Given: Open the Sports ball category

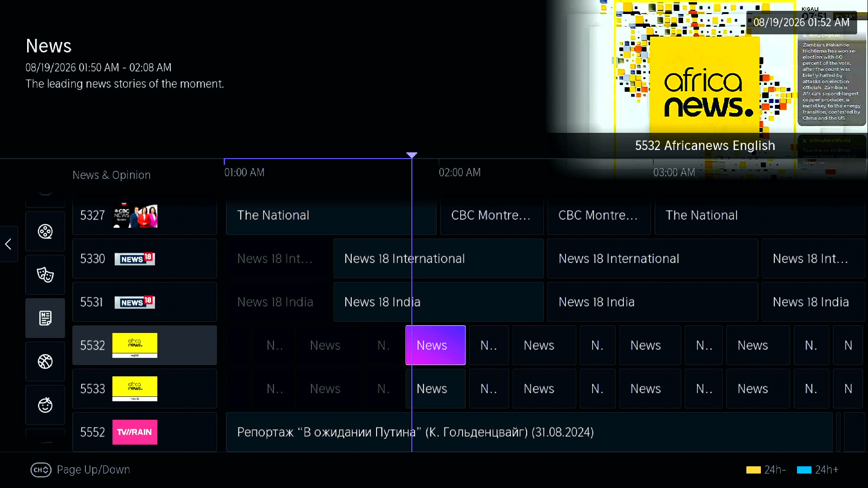Looking at the screenshot, I should tap(45, 361).
